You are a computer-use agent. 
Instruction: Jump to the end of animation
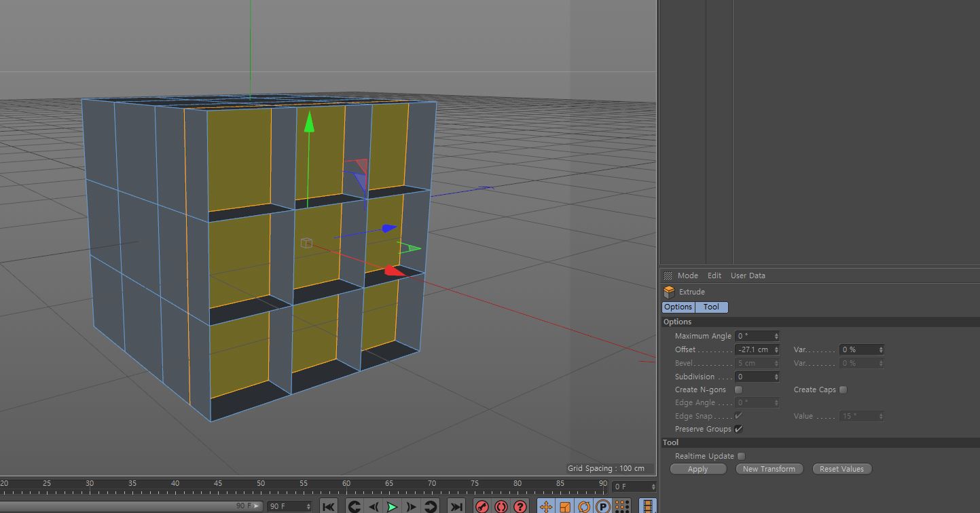tap(456, 506)
